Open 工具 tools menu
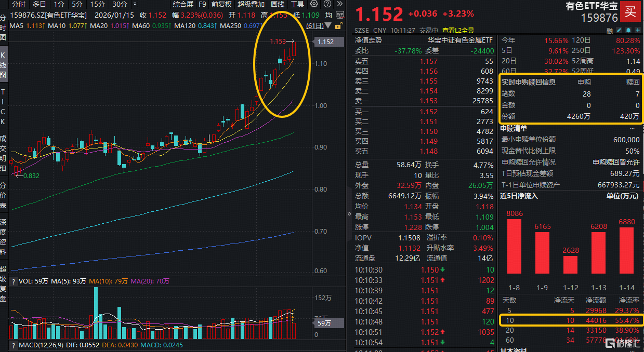 297,4
